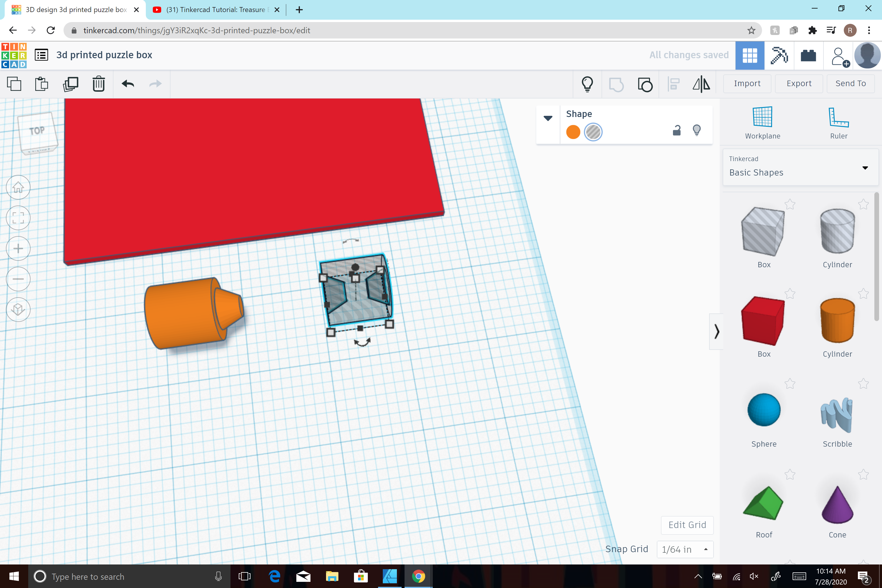Open a new browser tab
882x588 pixels.
tap(299, 10)
